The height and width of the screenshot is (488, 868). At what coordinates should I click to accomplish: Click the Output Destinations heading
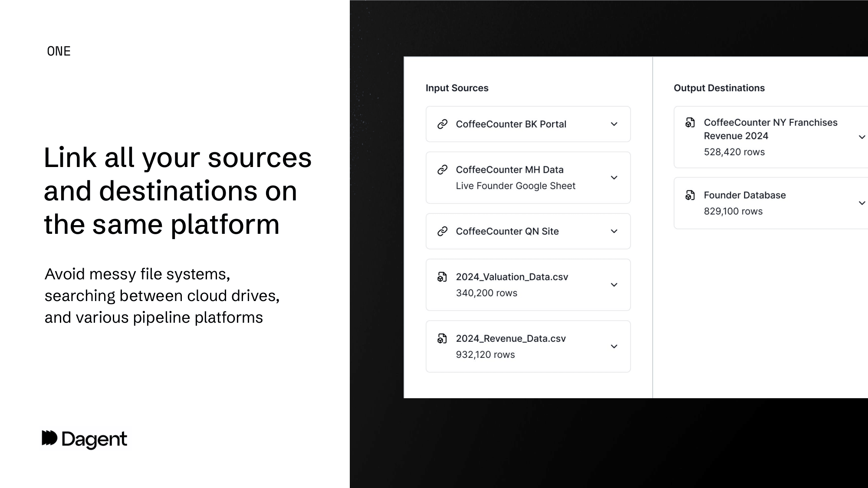tap(719, 88)
